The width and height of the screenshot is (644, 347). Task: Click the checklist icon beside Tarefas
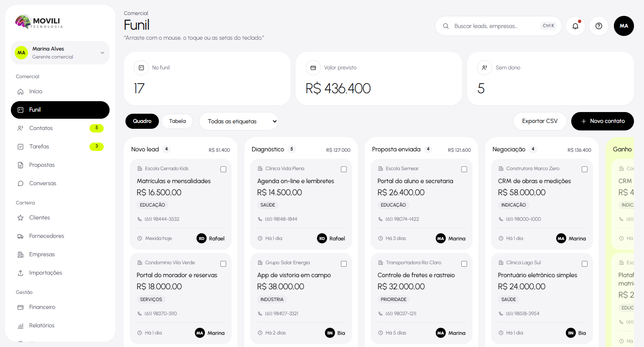pyautogui.click(x=20, y=147)
